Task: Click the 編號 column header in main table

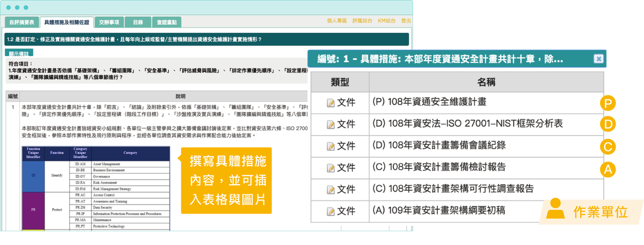Action: coord(13,96)
